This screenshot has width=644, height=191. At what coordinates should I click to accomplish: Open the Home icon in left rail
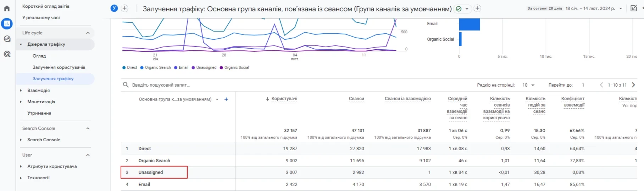[7, 9]
